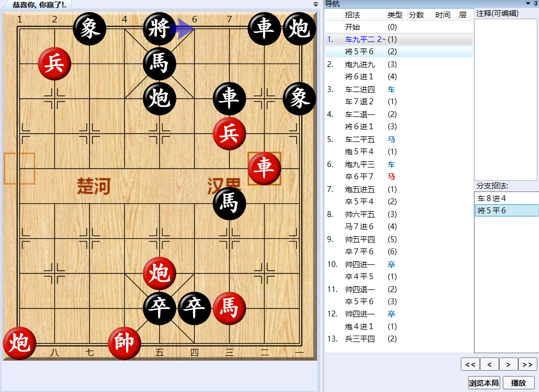Select the highlighted red chariot 車 piece

[x=264, y=168]
